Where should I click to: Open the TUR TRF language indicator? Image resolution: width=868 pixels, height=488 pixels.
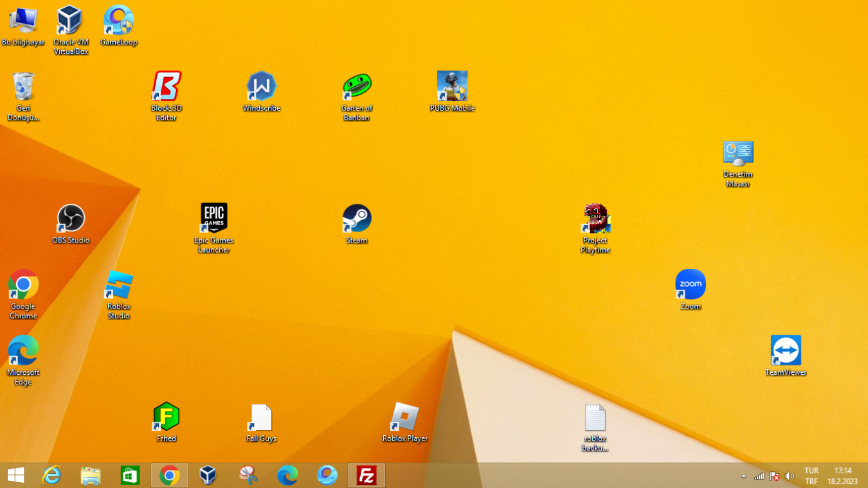tap(811, 476)
